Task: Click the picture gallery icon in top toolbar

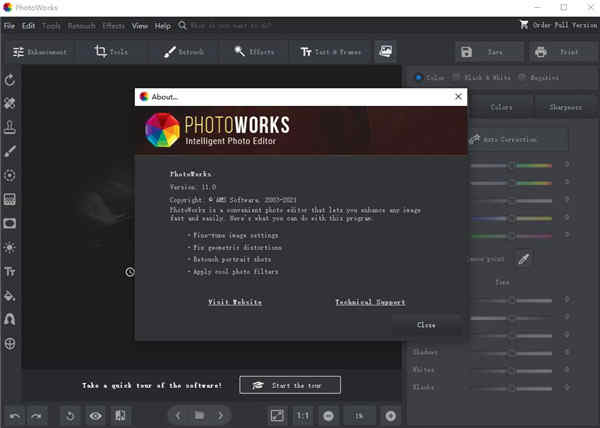Action: (x=385, y=51)
